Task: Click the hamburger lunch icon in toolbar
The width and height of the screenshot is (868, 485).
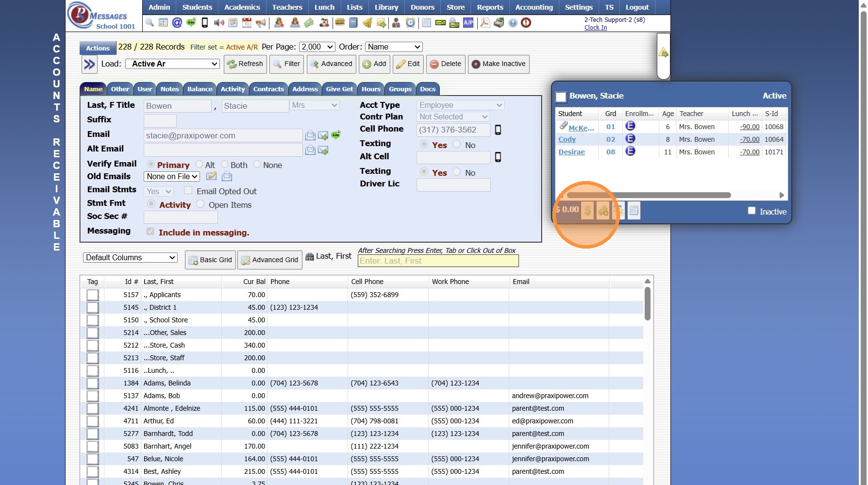Action: (x=340, y=23)
